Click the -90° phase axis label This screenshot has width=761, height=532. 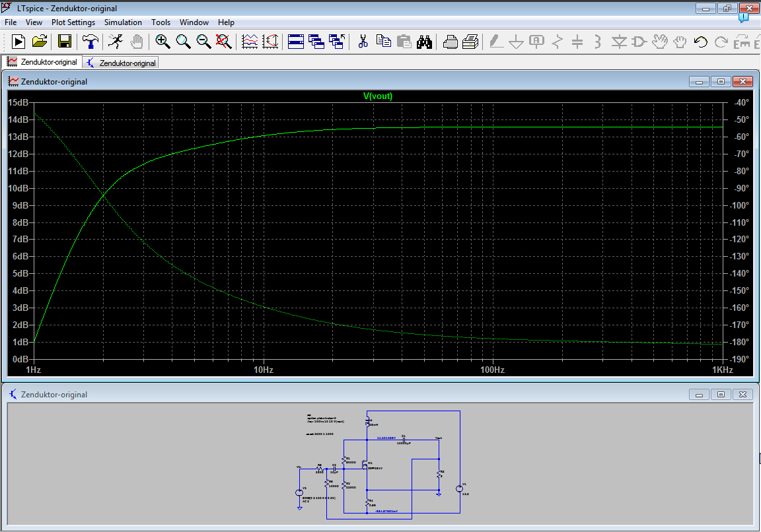[x=741, y=188]
